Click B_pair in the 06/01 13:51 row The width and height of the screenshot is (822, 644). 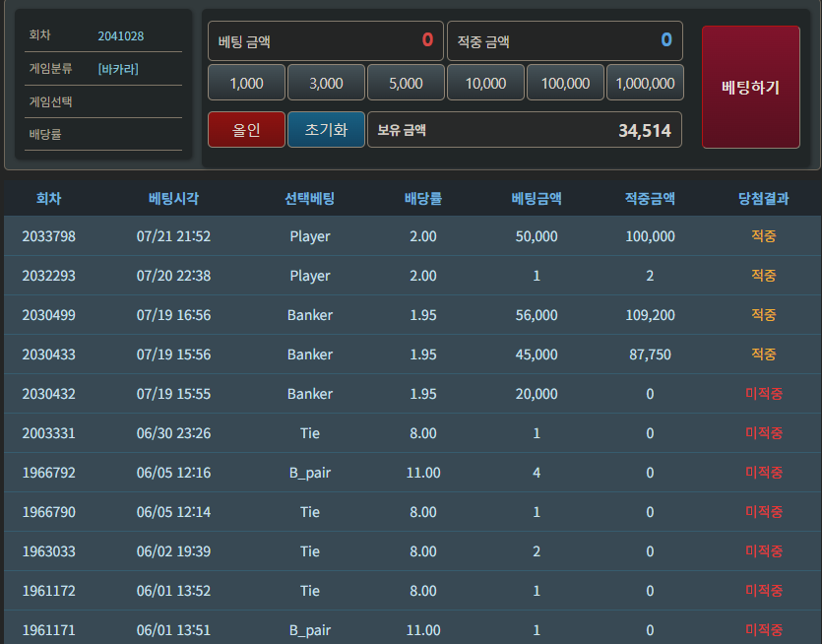[310, 630]
